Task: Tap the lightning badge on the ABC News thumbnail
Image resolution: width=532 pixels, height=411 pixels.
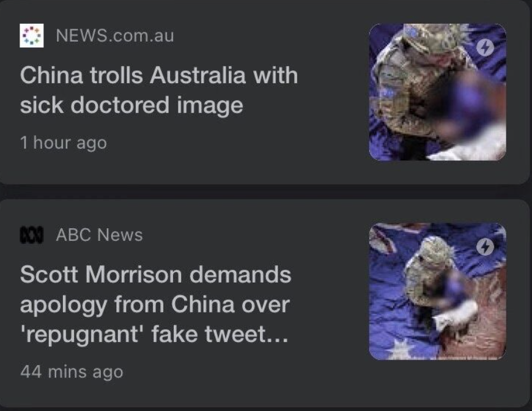Action: click(x=485, y=246)
